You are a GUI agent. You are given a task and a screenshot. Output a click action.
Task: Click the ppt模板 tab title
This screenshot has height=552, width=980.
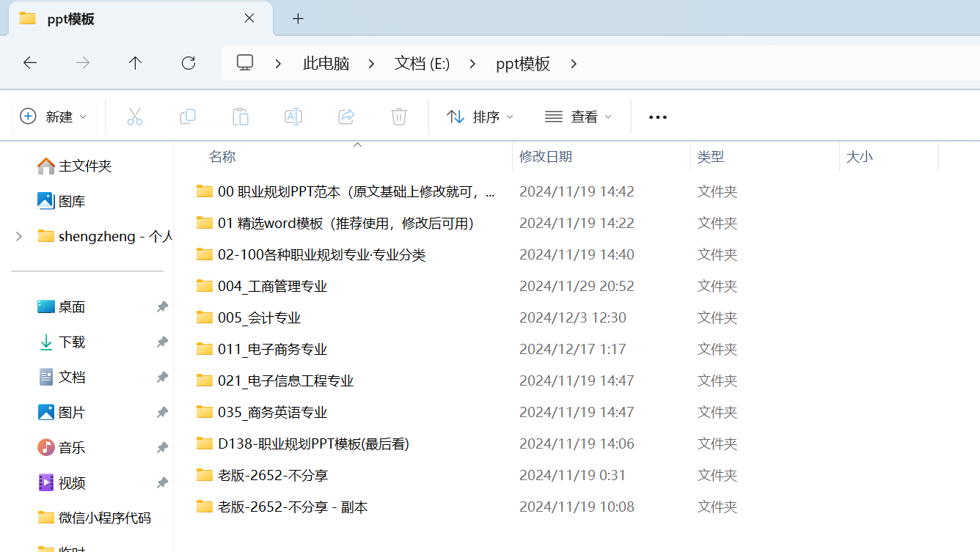(71, 19)
